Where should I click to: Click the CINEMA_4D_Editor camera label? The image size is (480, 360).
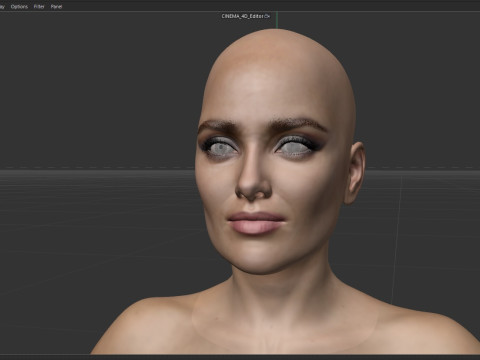coord(243,16)
